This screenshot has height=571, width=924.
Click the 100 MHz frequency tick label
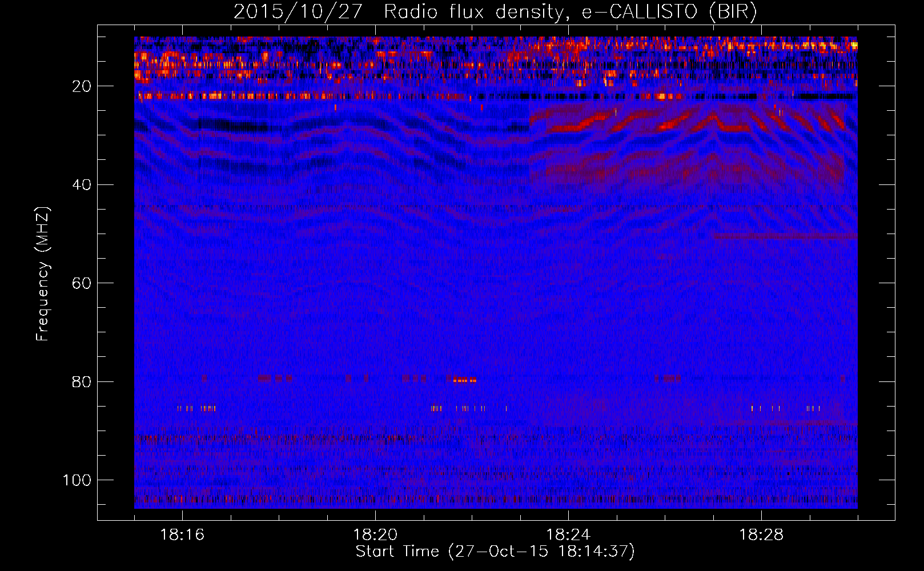coord(77,480)
